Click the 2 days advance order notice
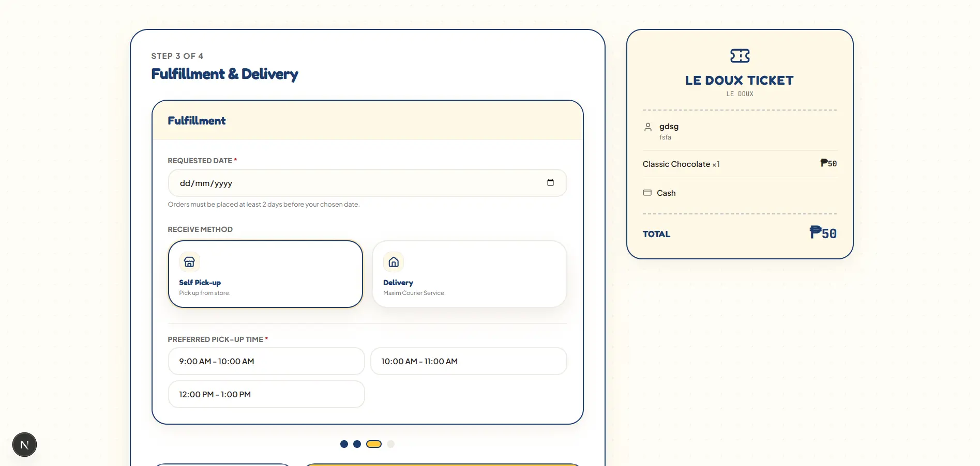Screen dimensions: 980x466 tap(264, 205)
